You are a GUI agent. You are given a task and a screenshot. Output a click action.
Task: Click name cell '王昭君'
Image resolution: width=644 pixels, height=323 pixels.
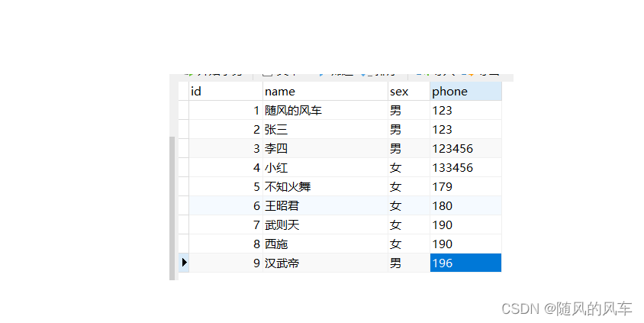point(325,206)
